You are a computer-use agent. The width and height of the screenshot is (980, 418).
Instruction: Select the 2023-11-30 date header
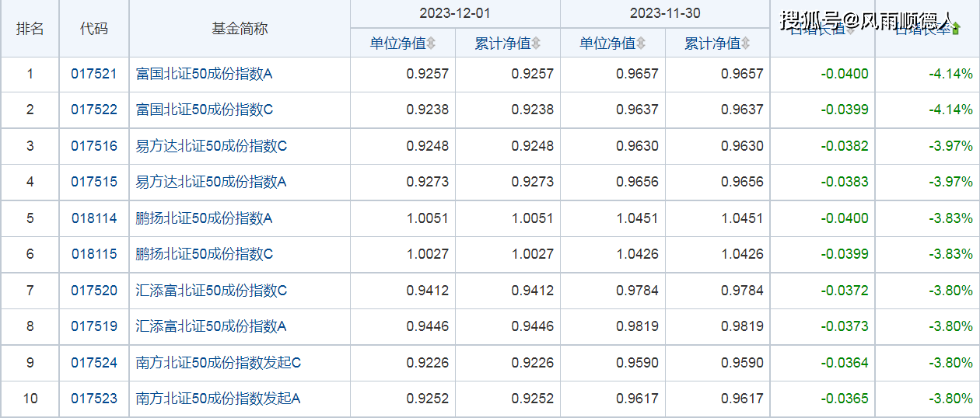click(665, 13)
